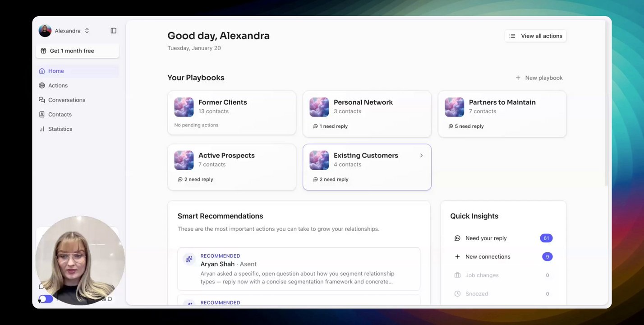Click the 'Smart Recommendations' heading
Viewport: 644px width, 325px height.
(220, 216)
